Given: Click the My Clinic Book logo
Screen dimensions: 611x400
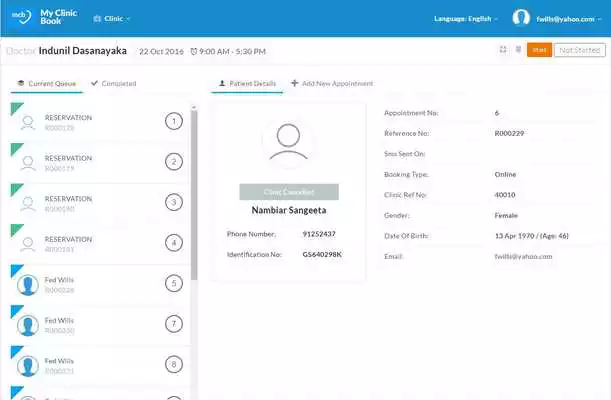Looking at the screenshot, I should click(44, 17).
